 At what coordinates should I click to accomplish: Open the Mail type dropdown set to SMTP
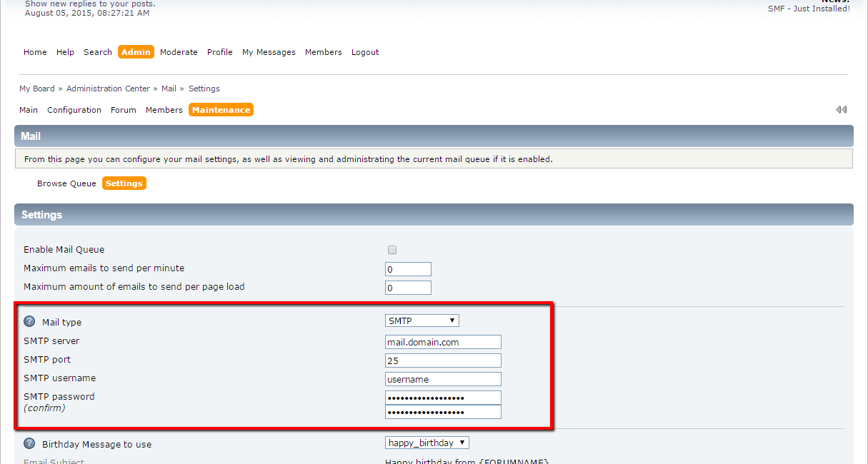(421, 320)
